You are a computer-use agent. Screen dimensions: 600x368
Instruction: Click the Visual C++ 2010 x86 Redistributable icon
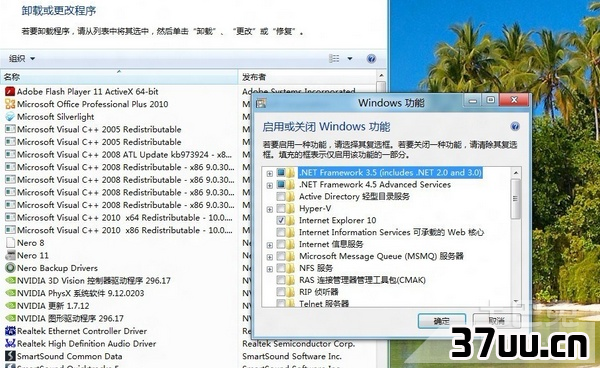pos(10,230)
